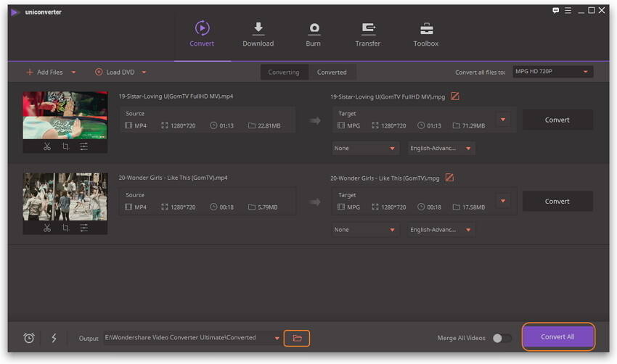617x364 pixels.
Task: Toggle high speed conversion lightning icon
Action: point(54,338)
